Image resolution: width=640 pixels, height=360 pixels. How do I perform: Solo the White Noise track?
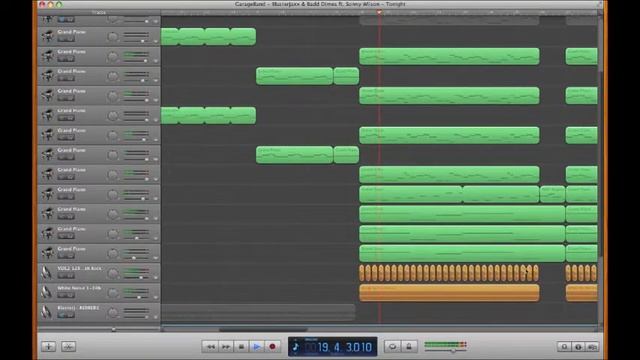(x=70, y=296)
